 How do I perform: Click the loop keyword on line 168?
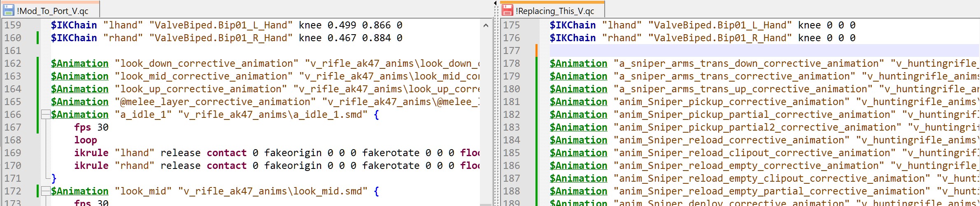click(x=86, y=140)
